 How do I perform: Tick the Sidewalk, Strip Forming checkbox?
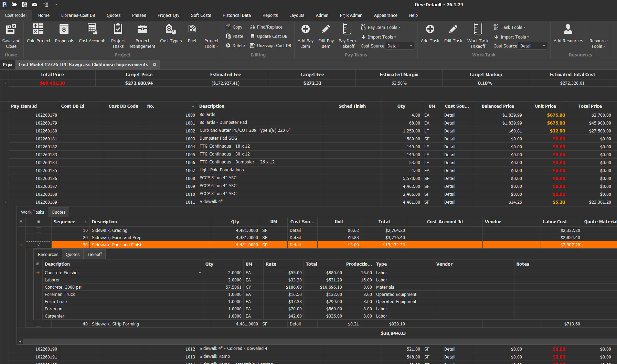[39, 324]
